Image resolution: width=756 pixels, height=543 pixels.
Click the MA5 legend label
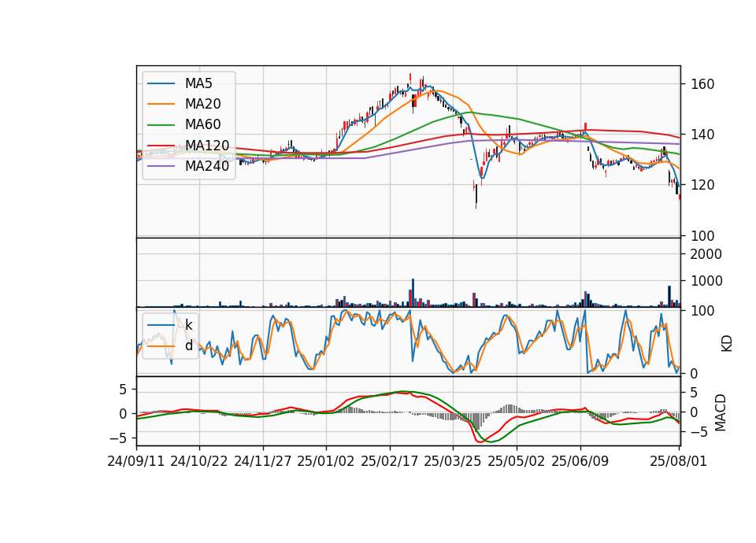[x=198, y=83]
